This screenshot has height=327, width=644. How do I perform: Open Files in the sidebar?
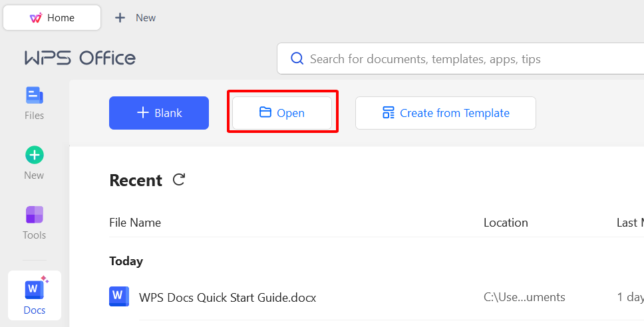click(x=34, y=104)
